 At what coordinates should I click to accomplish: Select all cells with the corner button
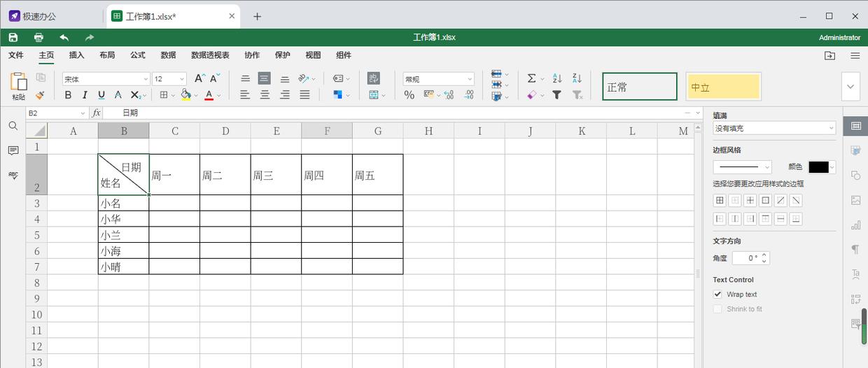coord(36,131)
